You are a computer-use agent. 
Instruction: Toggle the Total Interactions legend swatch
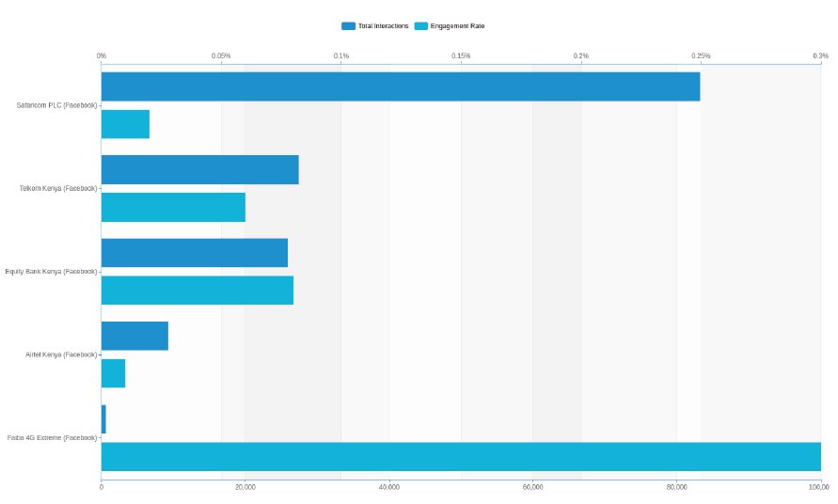click(348, 26)
